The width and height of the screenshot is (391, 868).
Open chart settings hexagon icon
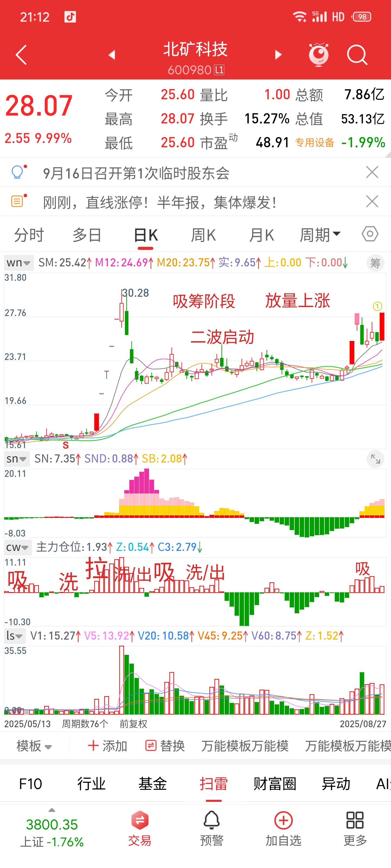370,234
